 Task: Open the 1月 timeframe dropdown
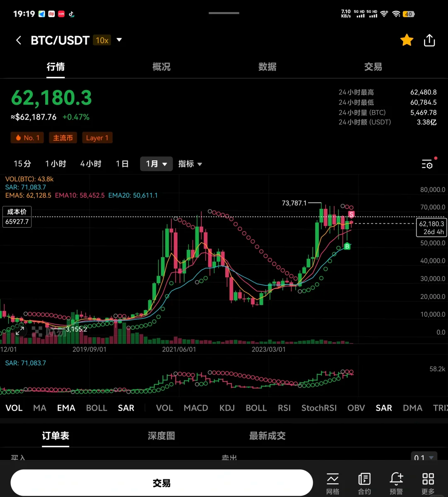[156, 164]
